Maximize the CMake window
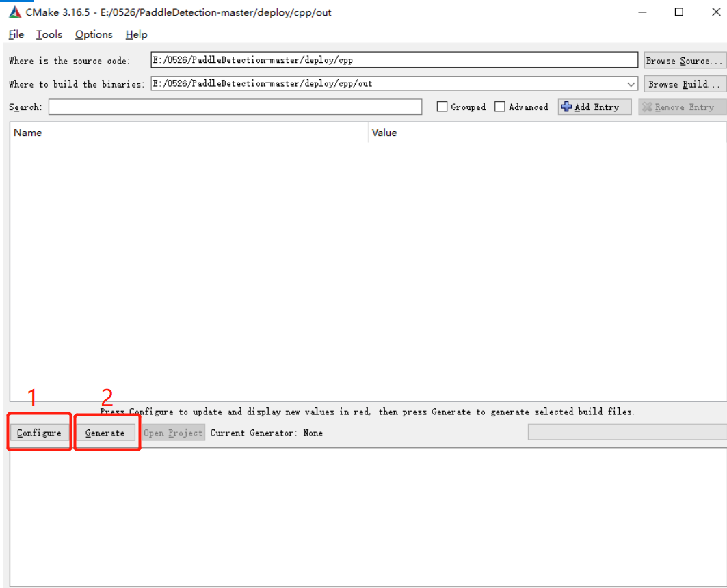 (x=678, y=12)
